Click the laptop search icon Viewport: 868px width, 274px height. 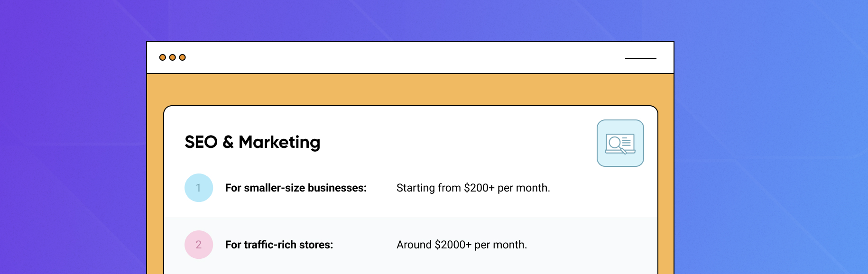coord(620,143)
